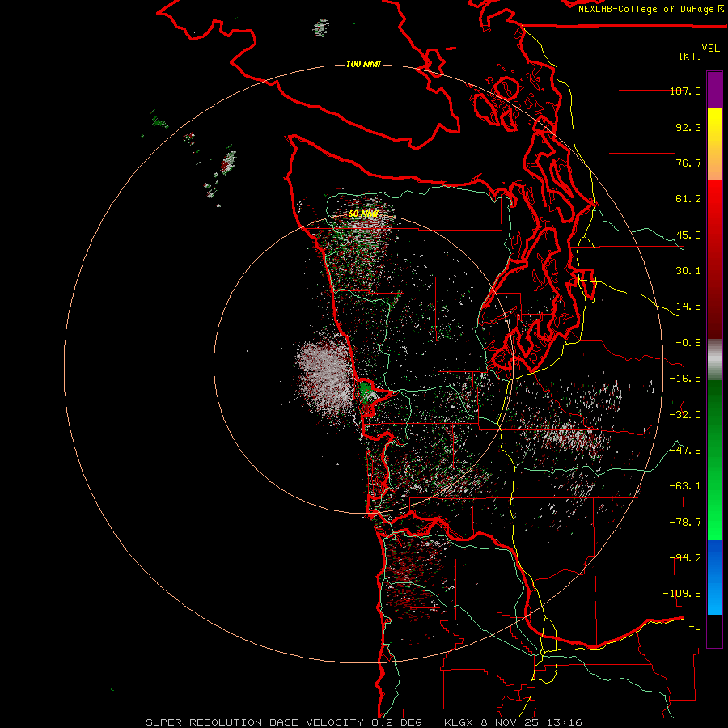
Task: Click the blue segment of velocity color bar
Action: (x=714, y=577)
